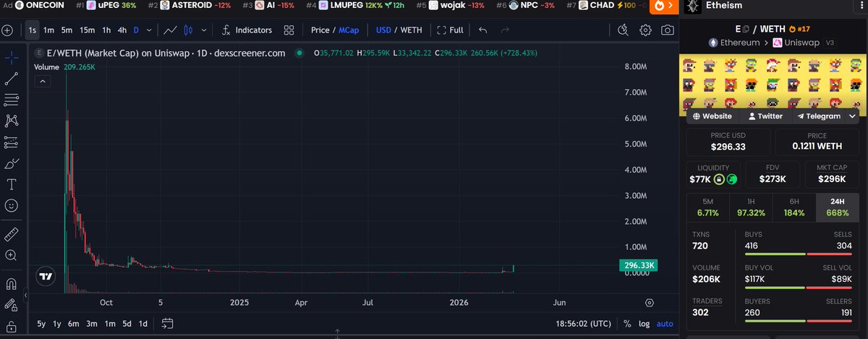Collapse the indicator legend chevron
This screenshot has height=339, width=868.
(x=43, y=81)
